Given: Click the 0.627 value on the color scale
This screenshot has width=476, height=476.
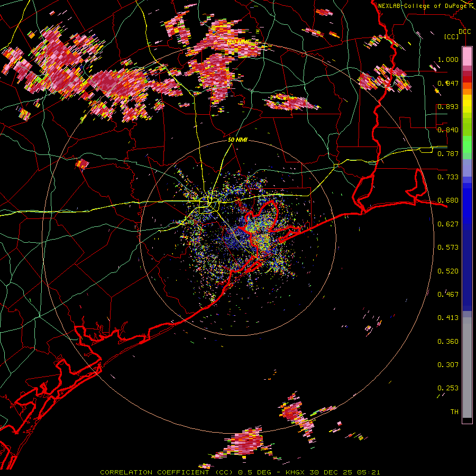Looking at the screenshot, I should pos(448,224).
